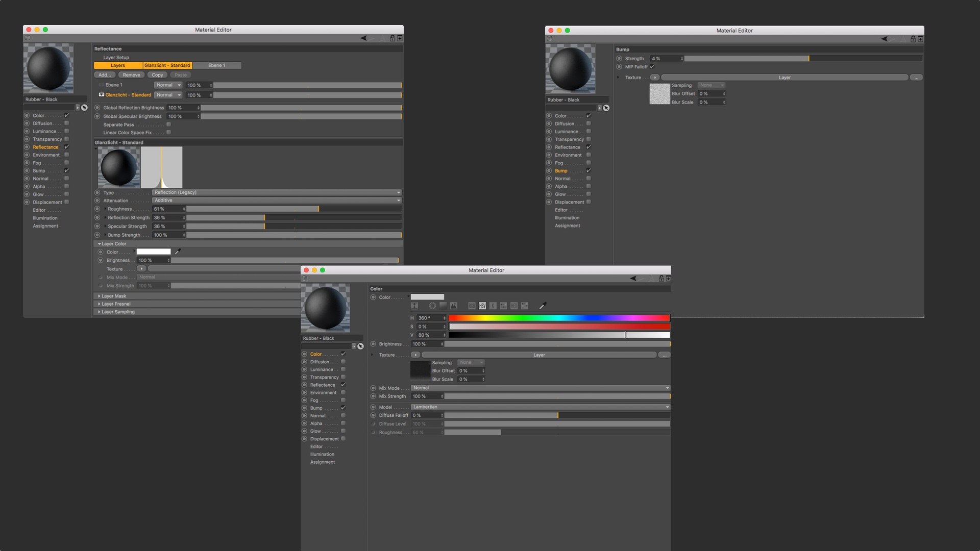The image size is (980, 551).
Task: Switch color picker to RGB mode
Action: tap(472, 306)
